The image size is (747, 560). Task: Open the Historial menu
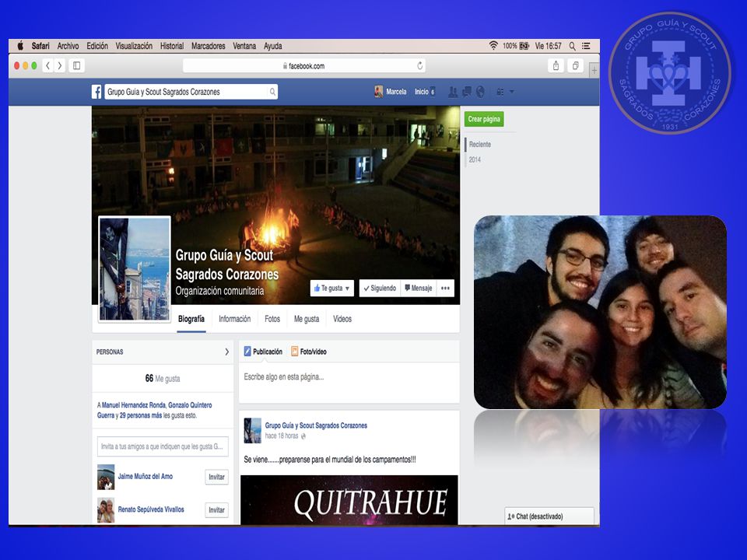tap(172, 46)
